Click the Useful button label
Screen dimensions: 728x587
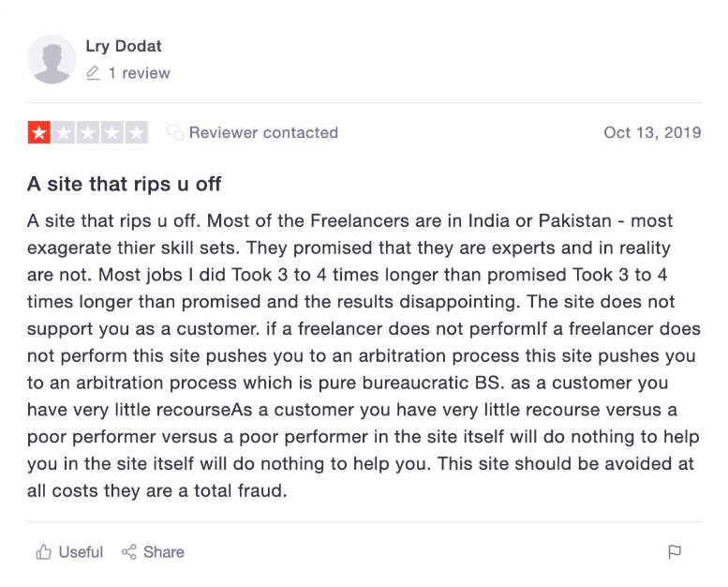(81, 551)
